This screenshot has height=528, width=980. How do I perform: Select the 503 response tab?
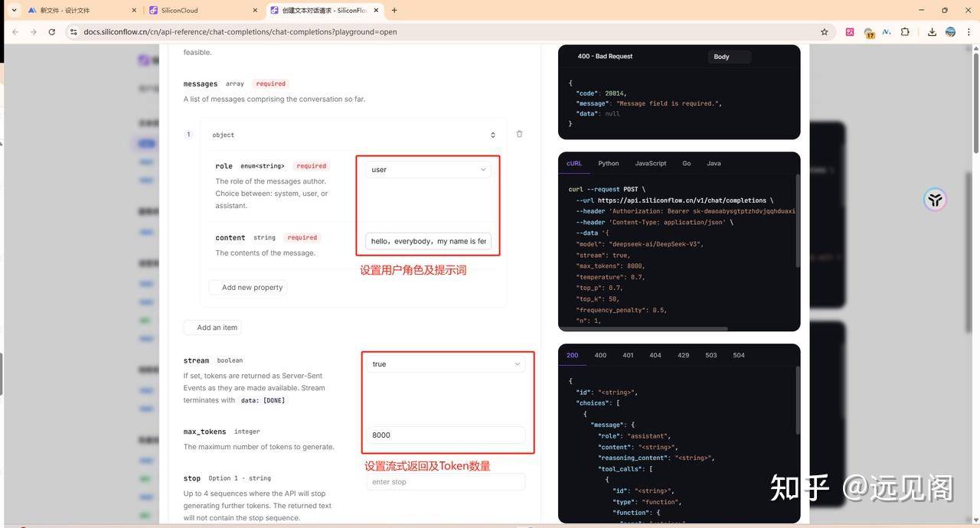tap(711, 355)
